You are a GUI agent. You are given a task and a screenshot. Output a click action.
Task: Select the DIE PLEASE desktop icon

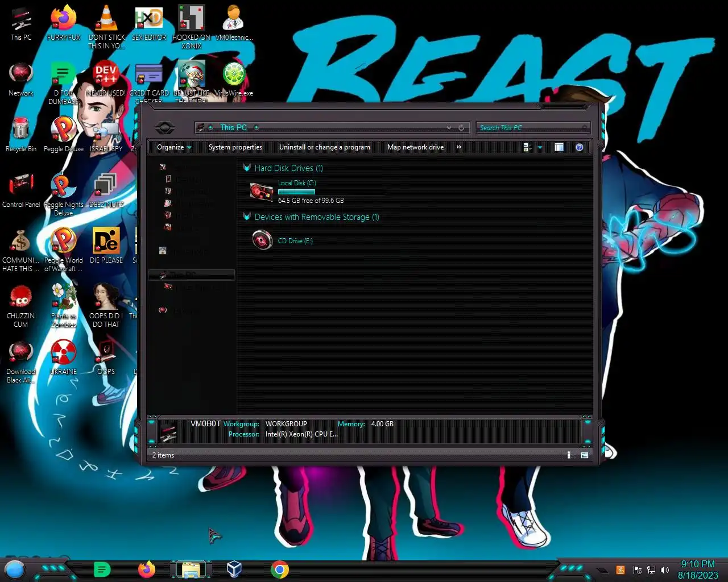click(x=106, y=246)
